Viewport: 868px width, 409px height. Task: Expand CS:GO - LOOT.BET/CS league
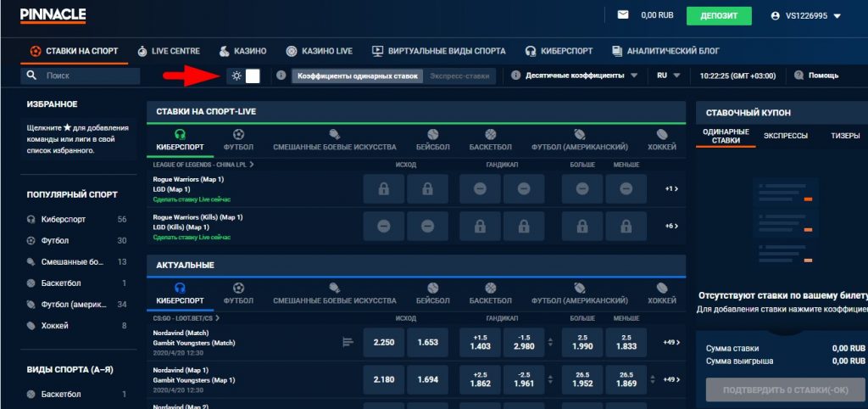coord(186,318)
